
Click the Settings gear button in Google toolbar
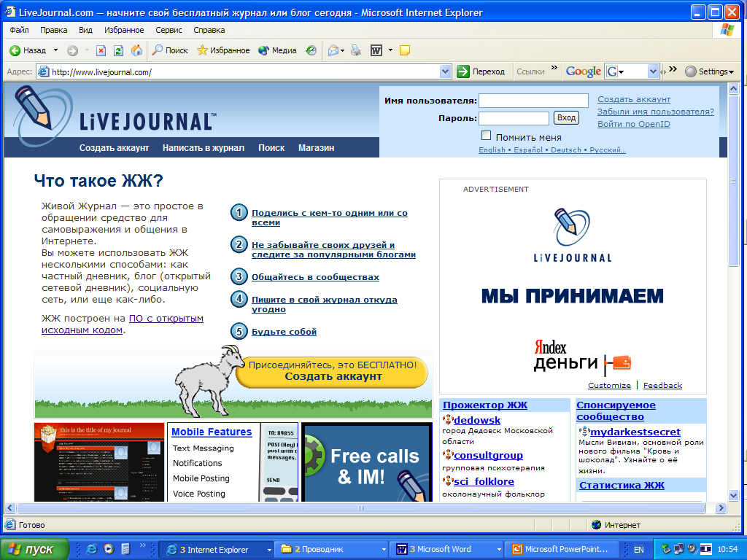click(709, 71)
